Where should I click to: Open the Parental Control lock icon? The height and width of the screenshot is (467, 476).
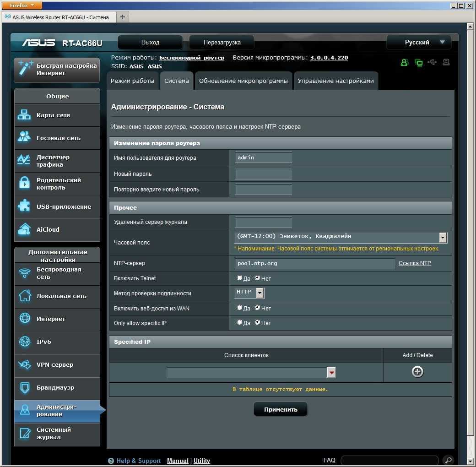pos(24,184)
